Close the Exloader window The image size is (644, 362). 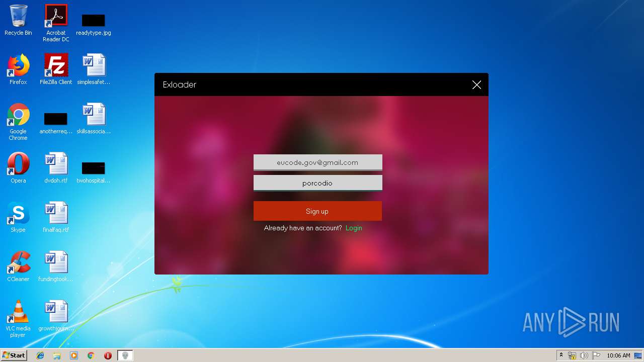click(477, 85)
